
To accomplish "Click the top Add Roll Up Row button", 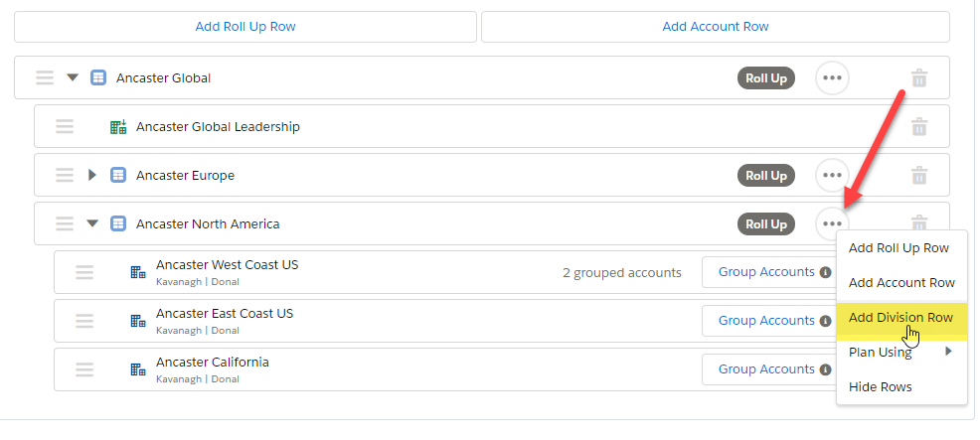I will pyautogui.click(x=245, y=27).
